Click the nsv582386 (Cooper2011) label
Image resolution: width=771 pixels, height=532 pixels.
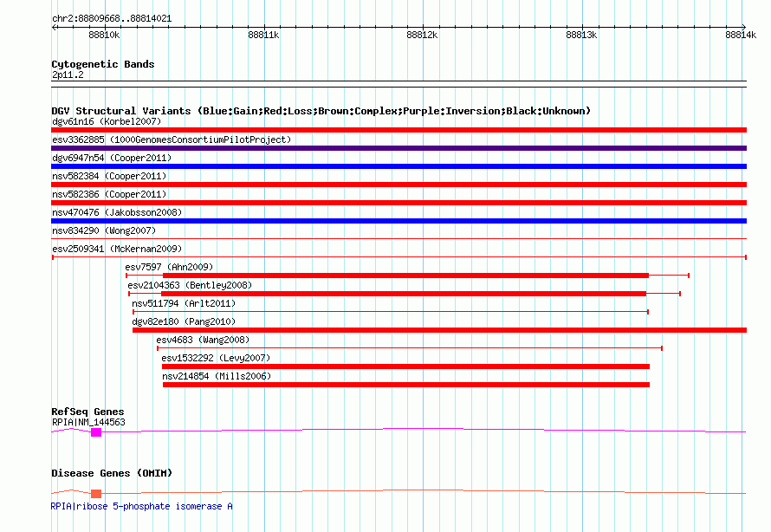(108, 194)
